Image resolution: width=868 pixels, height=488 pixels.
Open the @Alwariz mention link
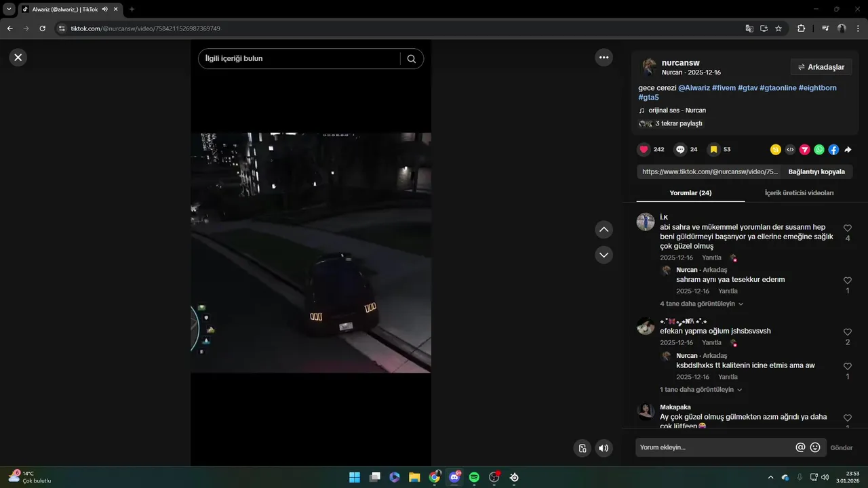694,88
